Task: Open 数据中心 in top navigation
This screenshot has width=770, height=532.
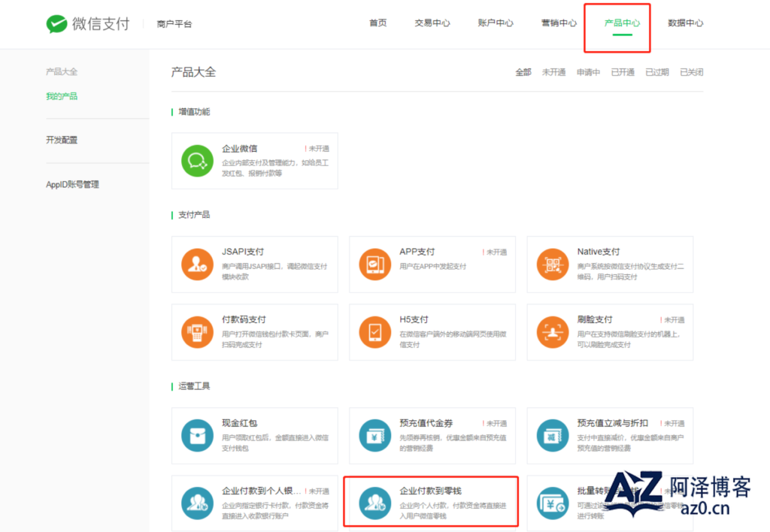Action: (x=686, y=23)
